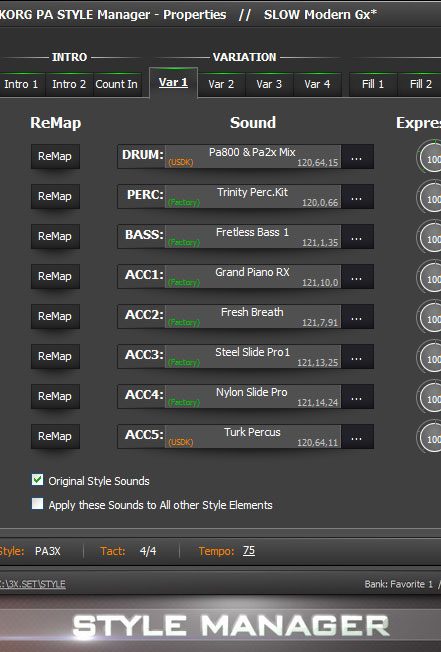Image resolution: width=441 pixels, height=652 pixels.
Task: Click the Tempo value 75
Action: pos(249,551)
